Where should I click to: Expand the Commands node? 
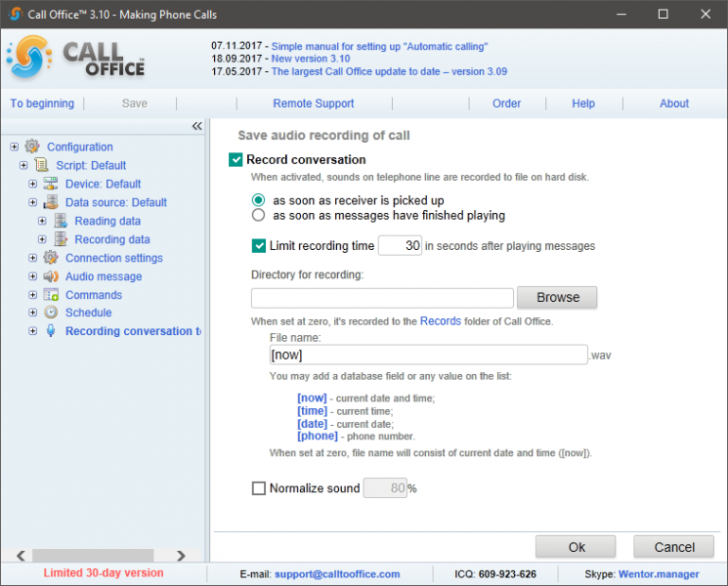tap(33, 295)
